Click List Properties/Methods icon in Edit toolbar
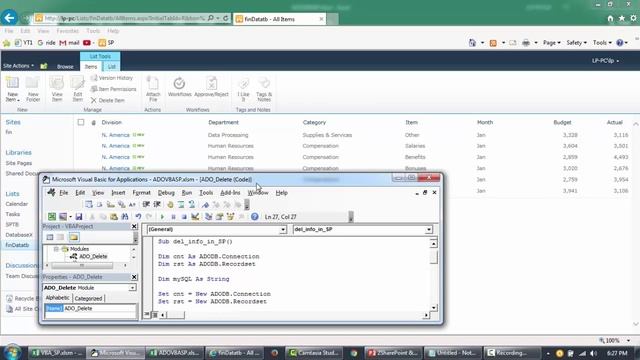The width and height of the screenshot is (640, 360). pos(89,204)
